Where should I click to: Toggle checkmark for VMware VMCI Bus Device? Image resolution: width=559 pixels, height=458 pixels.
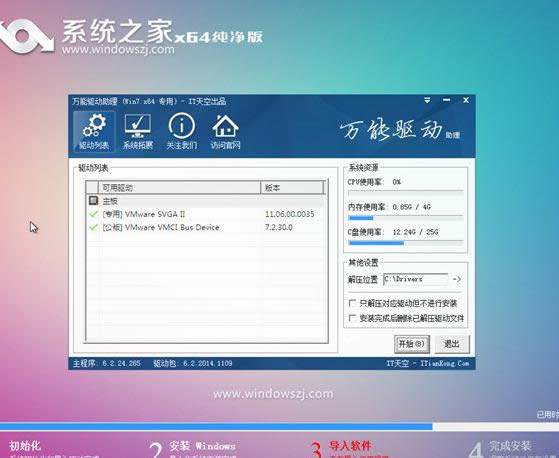coord(93,227)
